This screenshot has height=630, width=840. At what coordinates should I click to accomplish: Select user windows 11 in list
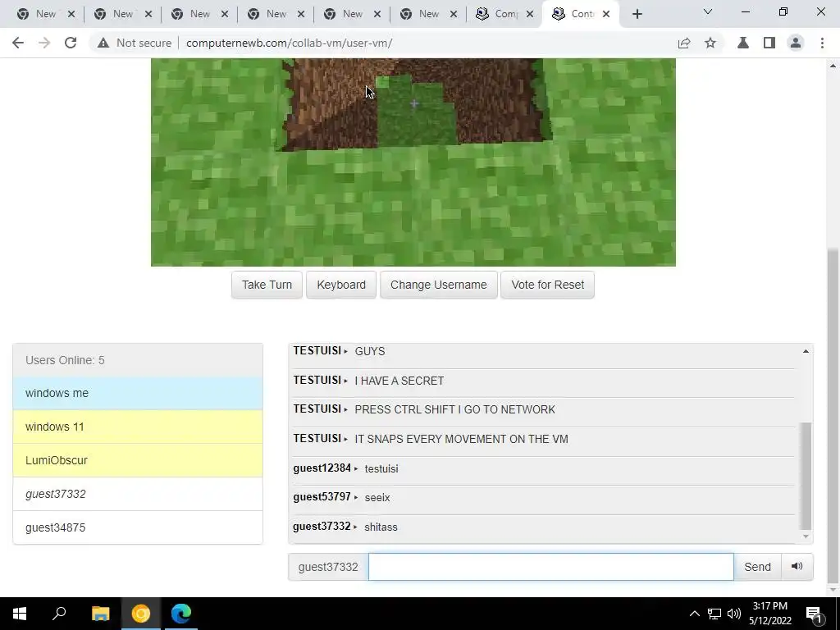[138, 427]
